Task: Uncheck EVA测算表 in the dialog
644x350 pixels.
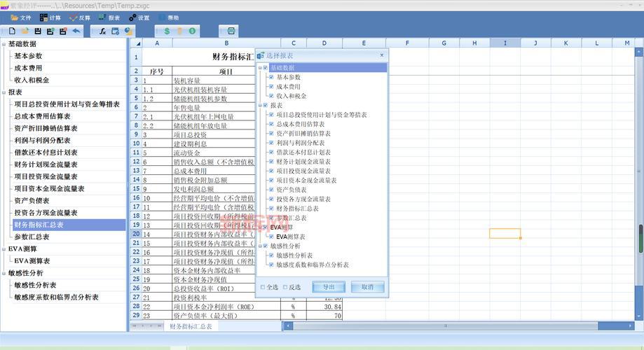Action: pyautogui.click(x=271, y=237)
